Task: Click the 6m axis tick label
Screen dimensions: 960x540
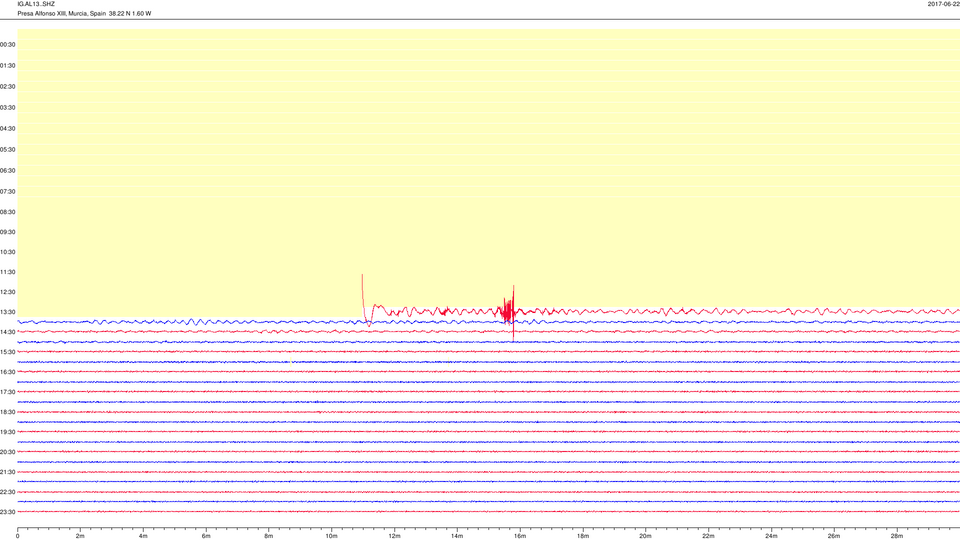Action: pos(206,536)
